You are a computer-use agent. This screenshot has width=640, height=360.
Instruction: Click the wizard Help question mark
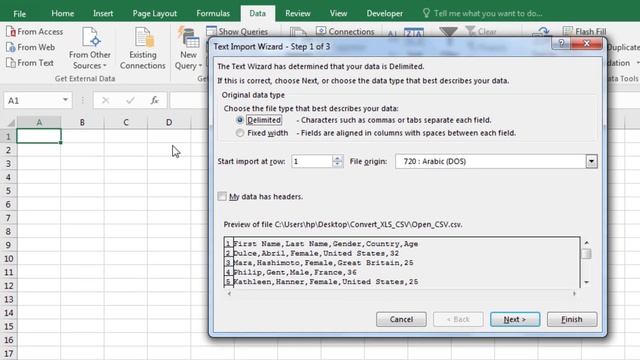[x=562, y=43]
